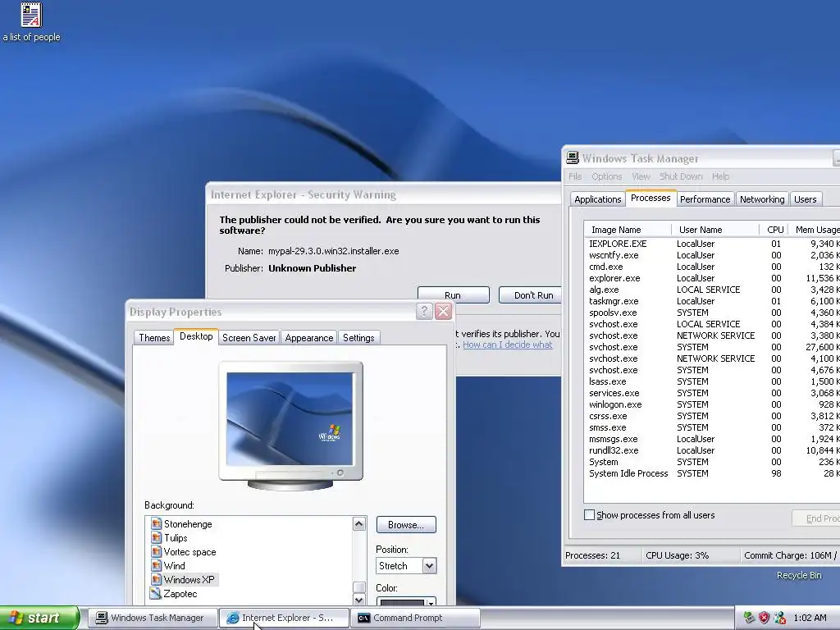Image resolution: width=840 pixels, height=630 pixels.
Task: Switch to the Screen Saver tab
Action: coord(249,337)
